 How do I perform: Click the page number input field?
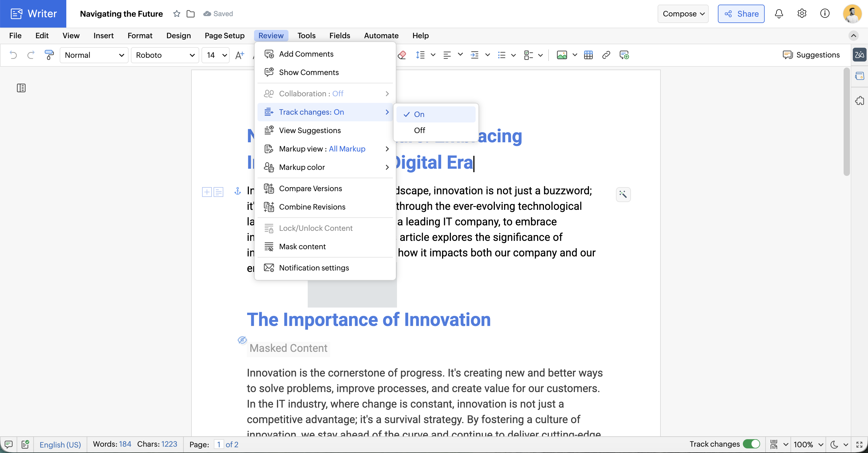(219, 444)
